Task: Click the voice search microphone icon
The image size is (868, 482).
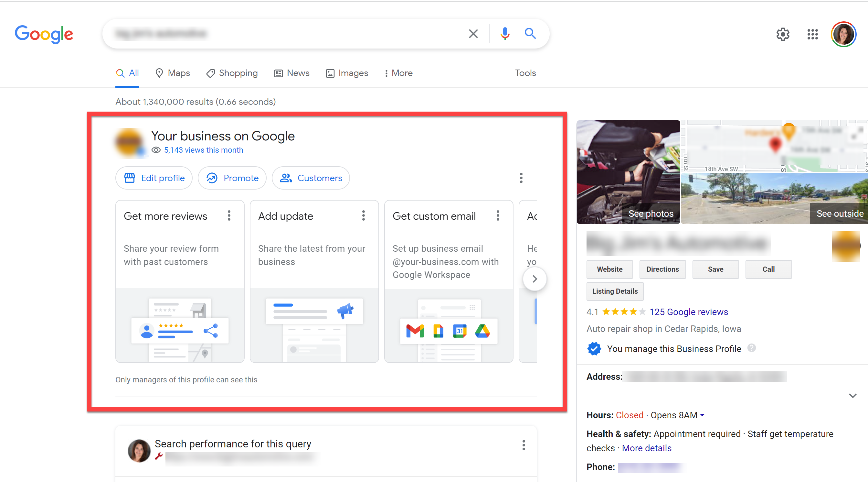Action: click(504, 34)
